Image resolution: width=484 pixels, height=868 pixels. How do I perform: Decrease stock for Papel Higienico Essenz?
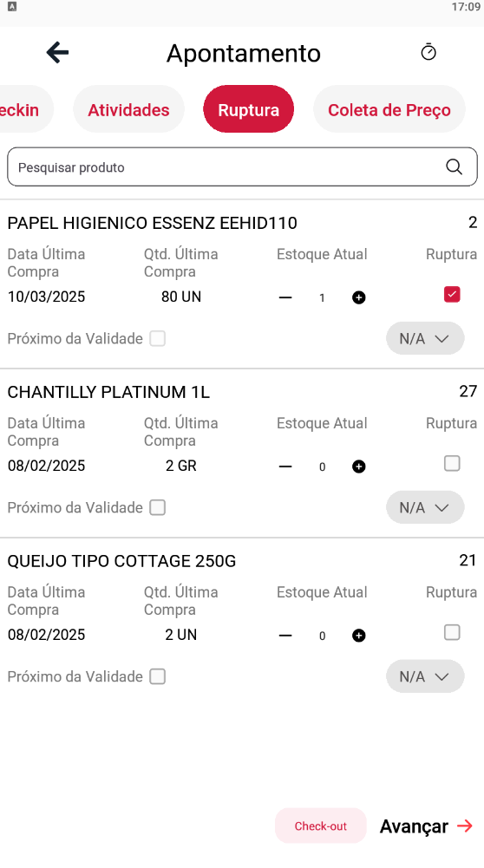285,297
